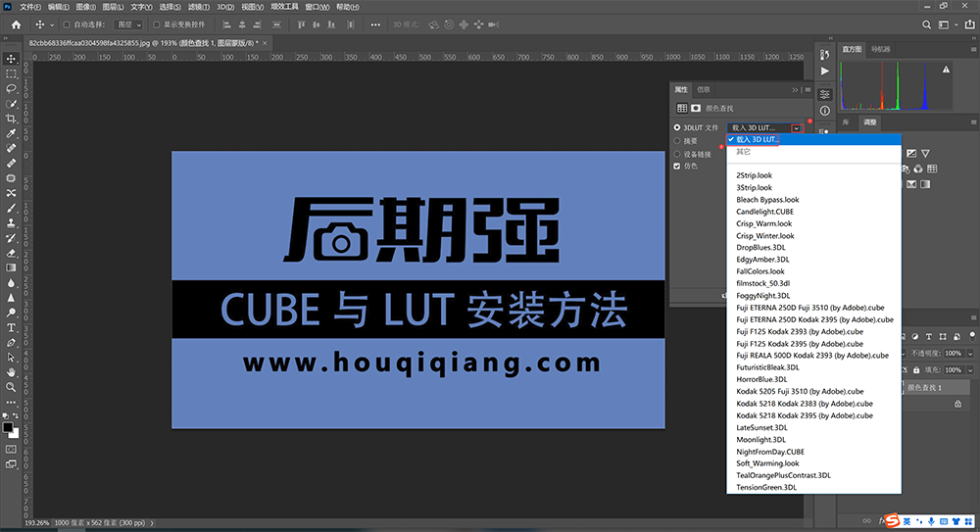Switch to the 导航器 tab

coord(881,49)
